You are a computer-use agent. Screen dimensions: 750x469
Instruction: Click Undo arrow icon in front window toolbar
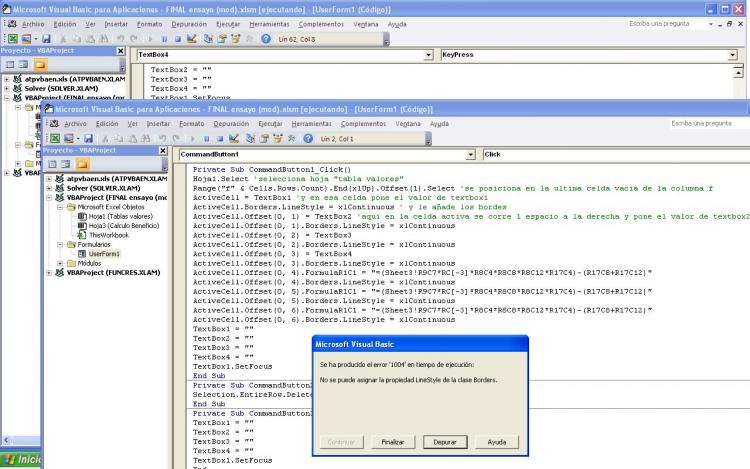click(163, 139)
